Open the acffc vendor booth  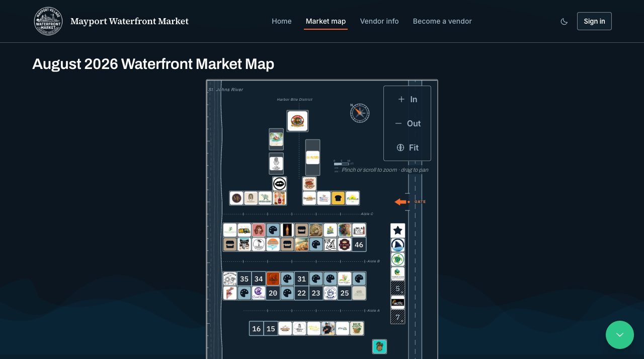(x=397, y=303)
